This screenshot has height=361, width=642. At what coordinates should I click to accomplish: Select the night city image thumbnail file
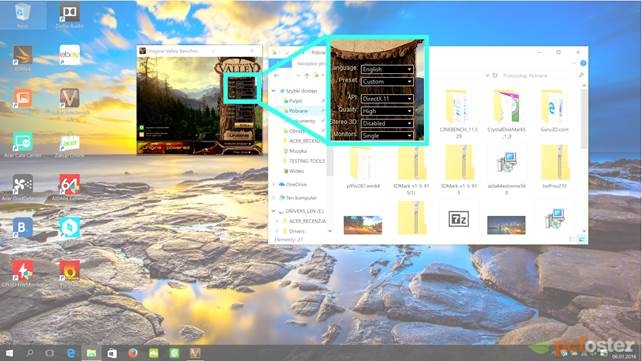click(506, 225)
